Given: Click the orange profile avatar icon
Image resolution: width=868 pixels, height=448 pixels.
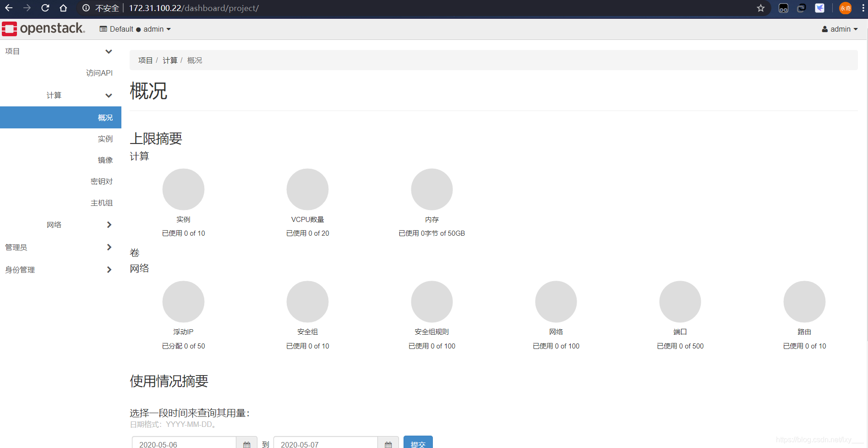Looking at the screenshot, I should 845,8.
